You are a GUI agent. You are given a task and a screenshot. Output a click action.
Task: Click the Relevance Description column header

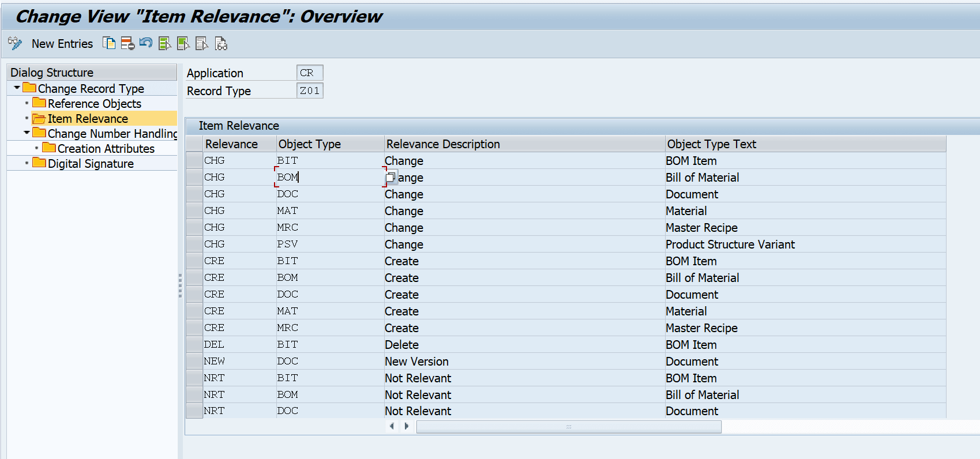point(524,144)
